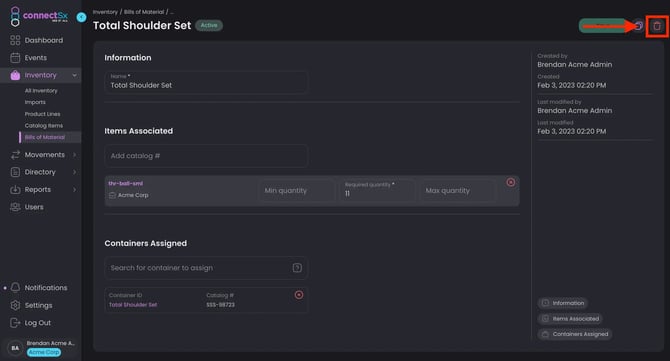Focus the Add catalog # field
This screenshot has height=361, width=670.
pos(206,156)
